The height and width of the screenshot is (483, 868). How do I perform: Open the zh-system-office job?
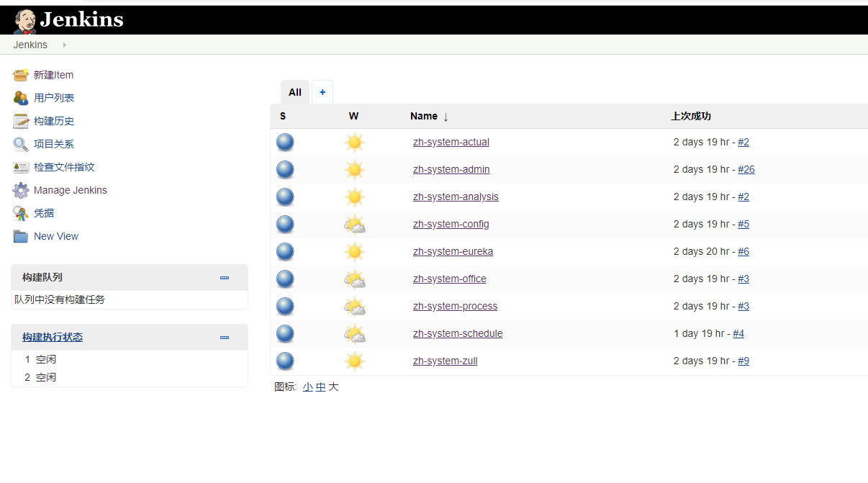coord(450,279)
